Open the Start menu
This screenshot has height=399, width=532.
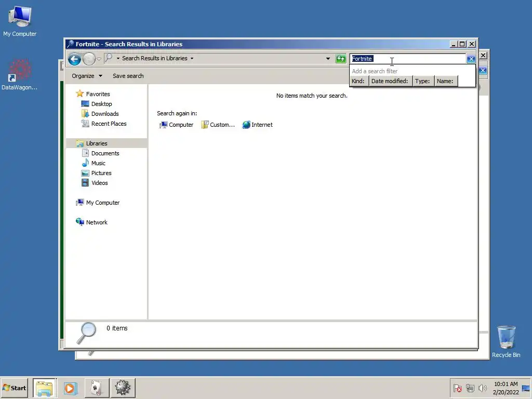tap(14, 388)
